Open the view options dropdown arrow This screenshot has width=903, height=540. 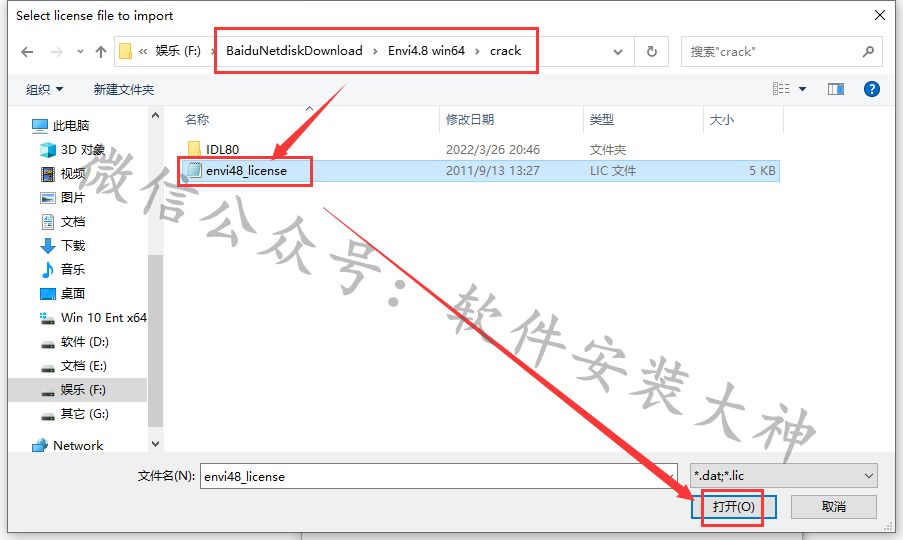pos(802,89)
